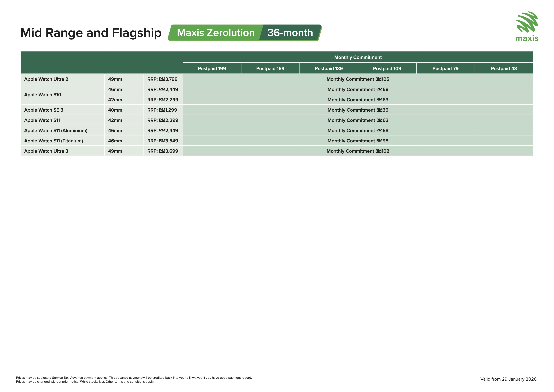Select the Postpaid 109 column header
Screen dimensions: 554x392
point(387,69)
